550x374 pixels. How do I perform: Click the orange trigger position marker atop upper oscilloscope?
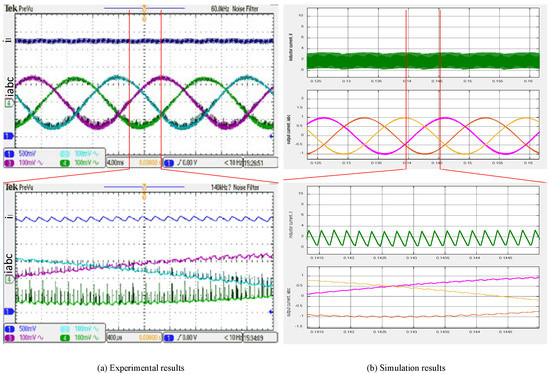144,9
